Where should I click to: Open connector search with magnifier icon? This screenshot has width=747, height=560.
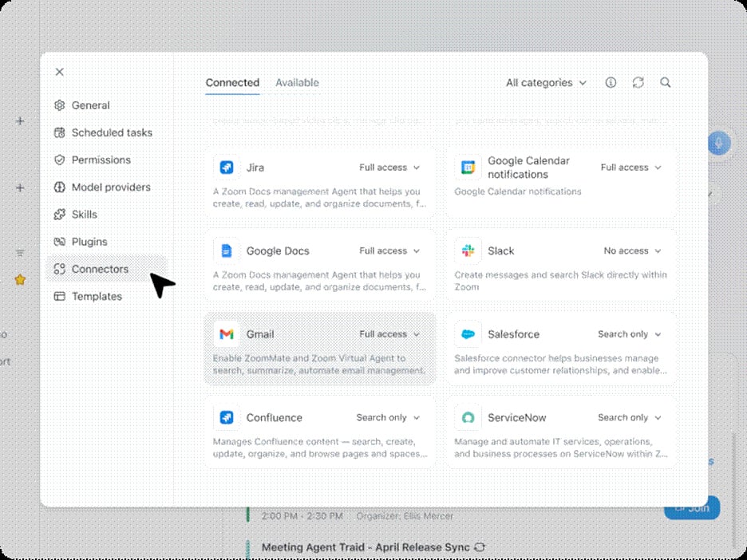click(666, 83)
